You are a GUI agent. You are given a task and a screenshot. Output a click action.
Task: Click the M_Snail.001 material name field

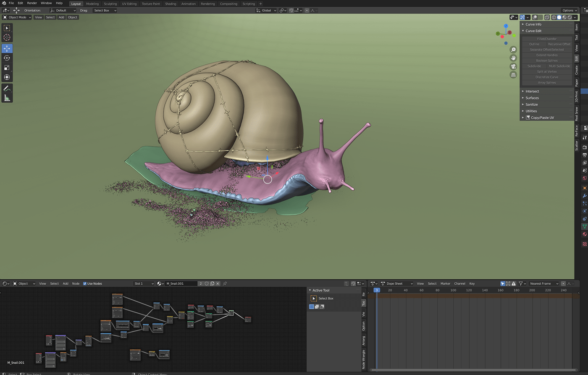[x=181, y=283]
